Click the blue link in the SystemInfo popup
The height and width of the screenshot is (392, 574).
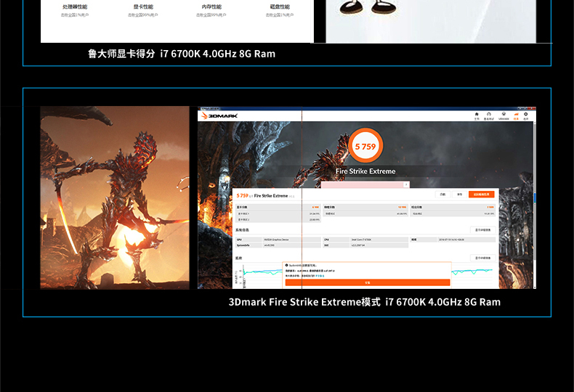tap(320, 276)
